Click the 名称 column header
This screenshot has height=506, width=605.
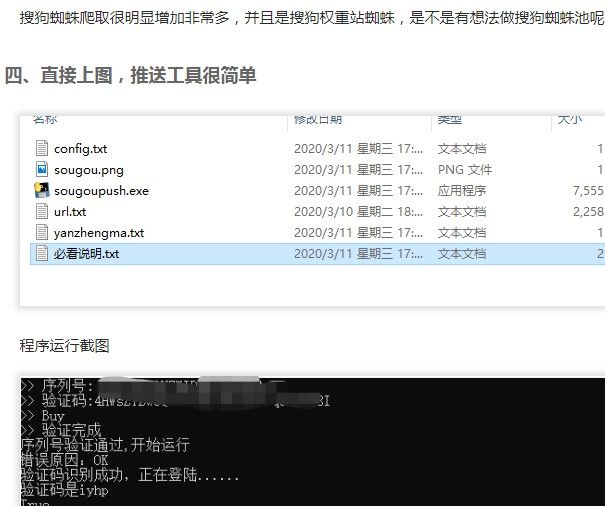tap(45, 119)
